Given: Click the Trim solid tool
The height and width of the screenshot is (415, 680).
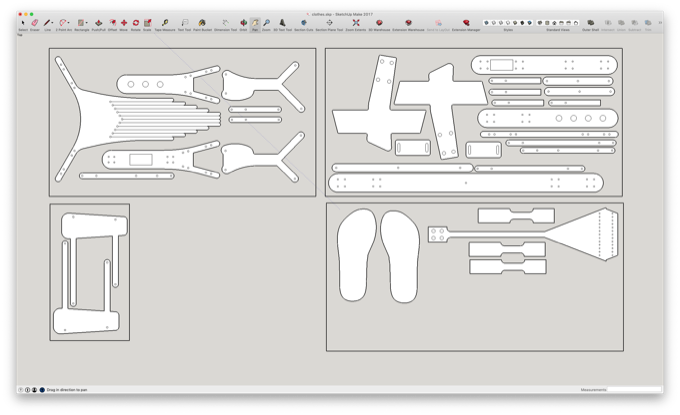Looking at the screenshot, I should [648, 23].
